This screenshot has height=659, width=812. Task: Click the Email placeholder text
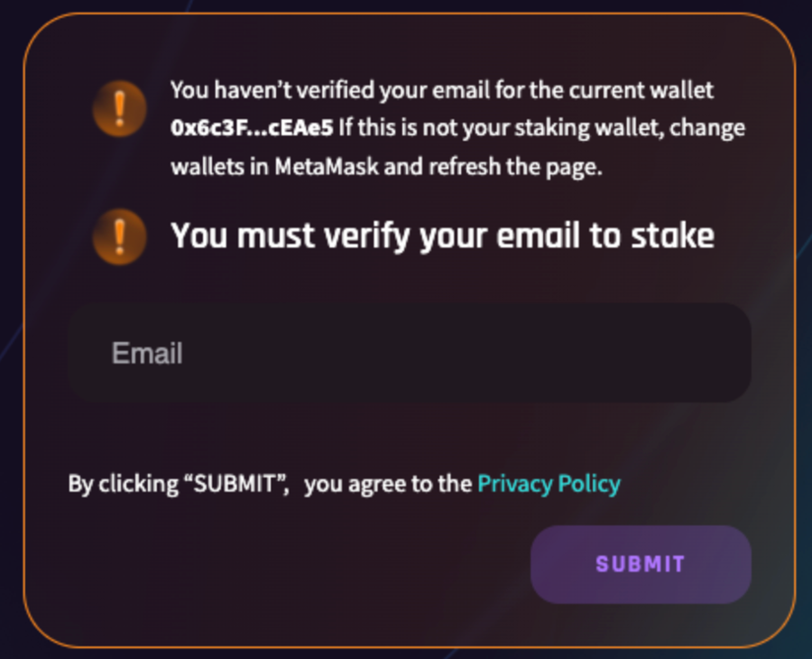click(147, 353)
